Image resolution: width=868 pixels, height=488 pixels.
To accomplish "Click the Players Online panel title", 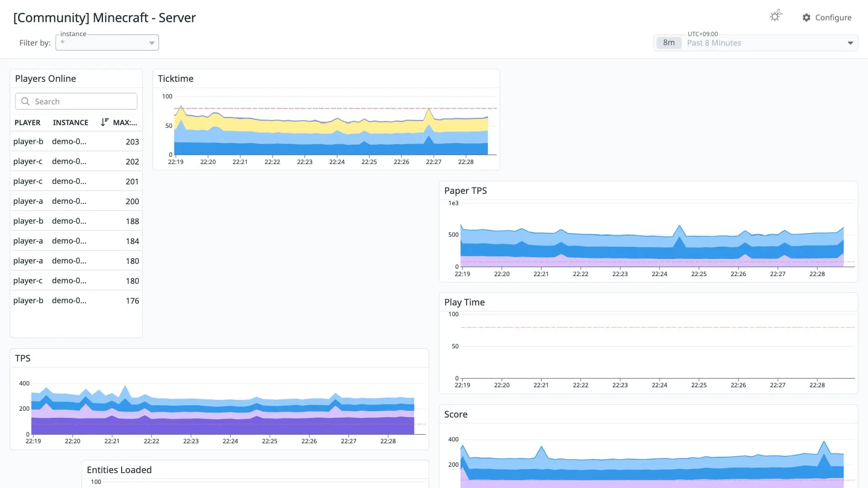I will click(x=45, y=79).
